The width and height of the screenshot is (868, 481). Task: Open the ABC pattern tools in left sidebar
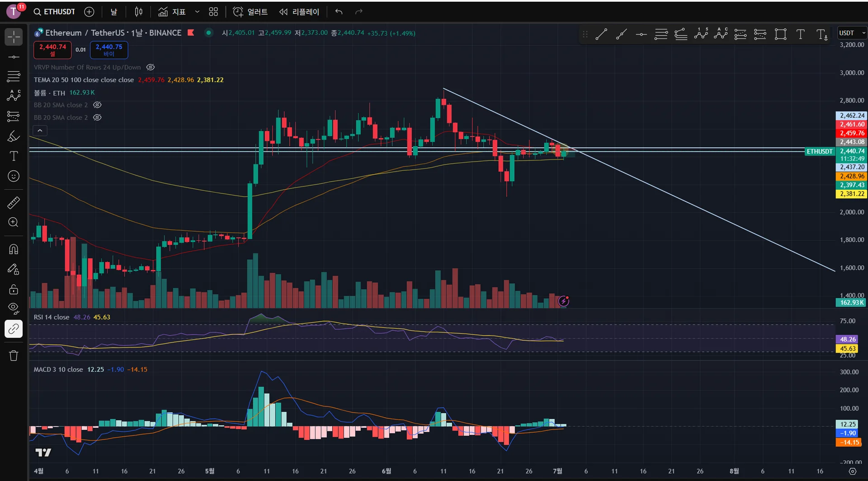14,96
